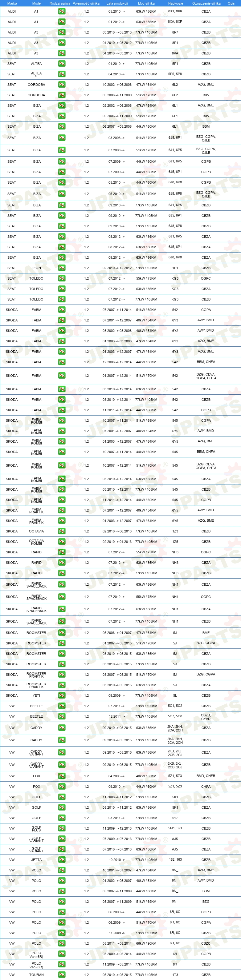Click fuel icon in VW Beetle 5C1, 5C2 row

click(x=62, y=706)
